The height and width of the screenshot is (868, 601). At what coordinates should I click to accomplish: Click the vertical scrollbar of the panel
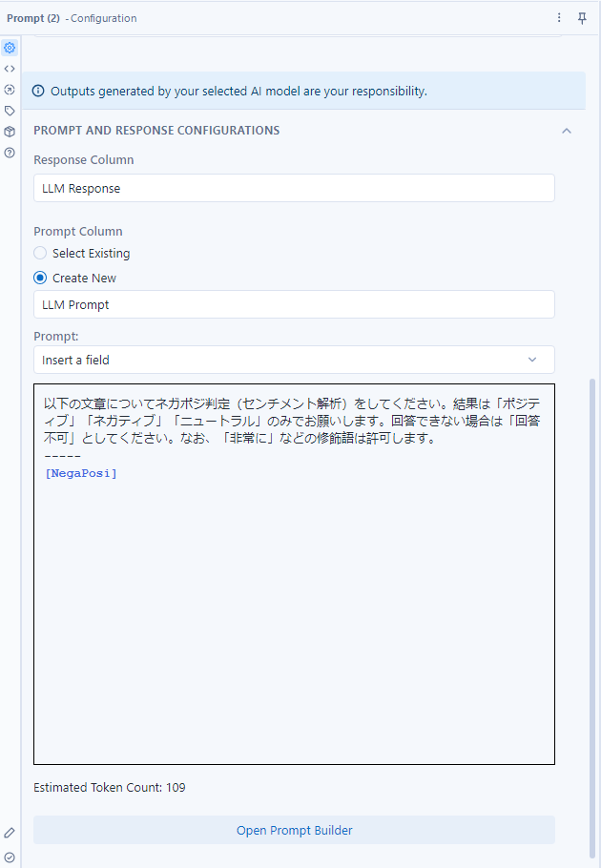tap(592, 619)
